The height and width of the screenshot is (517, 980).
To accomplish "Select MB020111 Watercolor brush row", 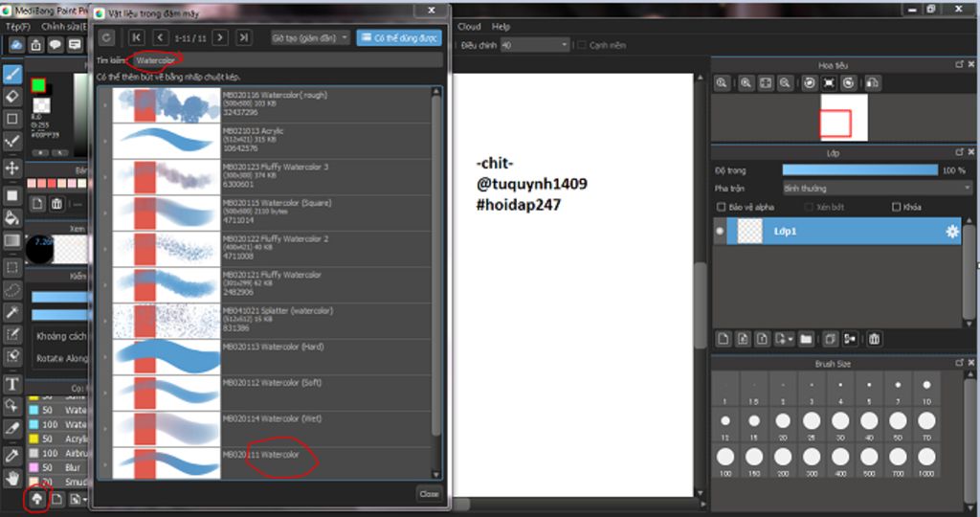I will [x=265, y=463].
